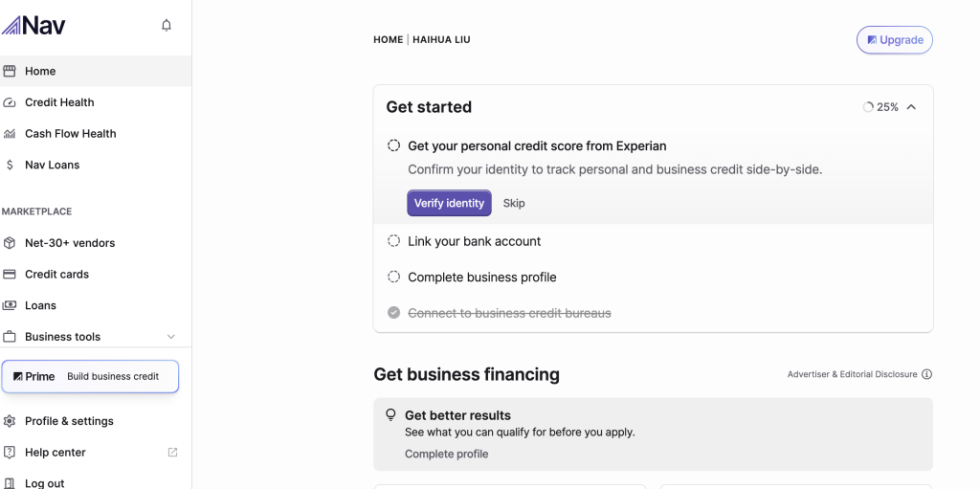Check the Experian credit score step circle

click(393, 145)
